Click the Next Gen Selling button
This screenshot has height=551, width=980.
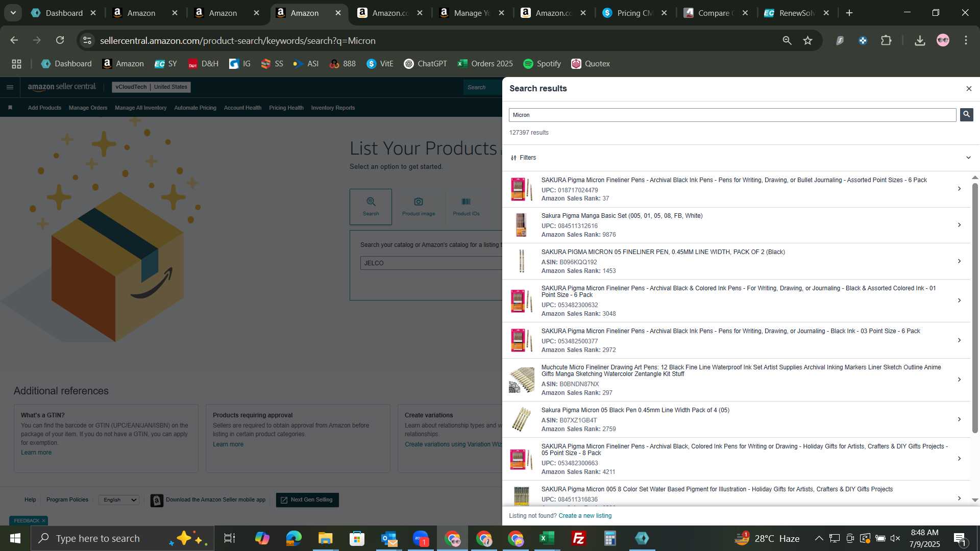[307, 500]
